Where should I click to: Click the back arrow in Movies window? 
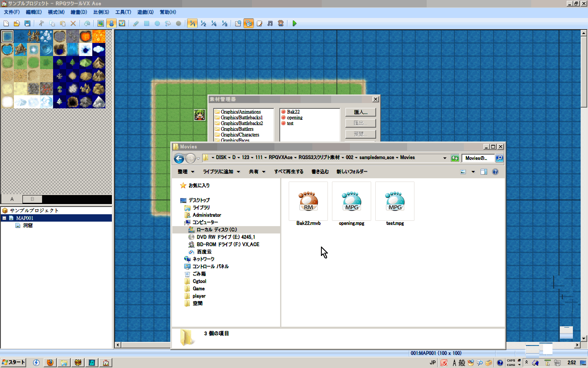[179, 158]
